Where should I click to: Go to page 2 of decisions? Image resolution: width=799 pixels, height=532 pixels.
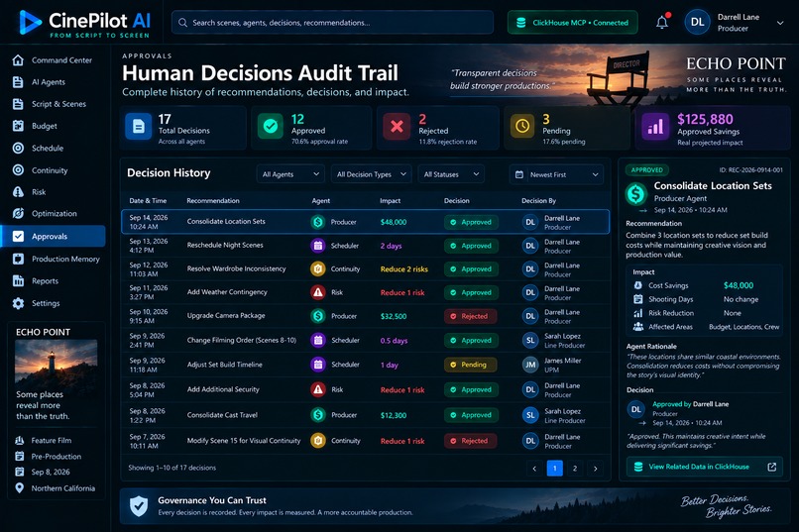tap(575, 469)
